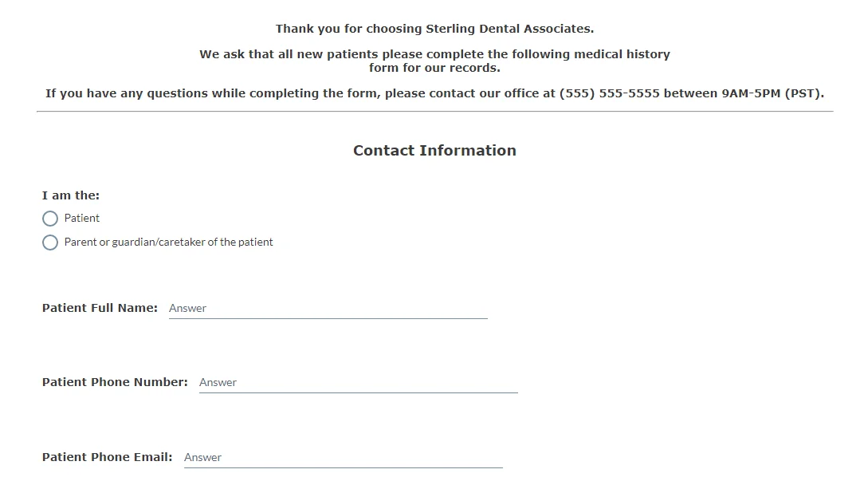This screenshot has height=485, width=868.
Task: Select the Patient radio button
Action: tap(50, 219)
